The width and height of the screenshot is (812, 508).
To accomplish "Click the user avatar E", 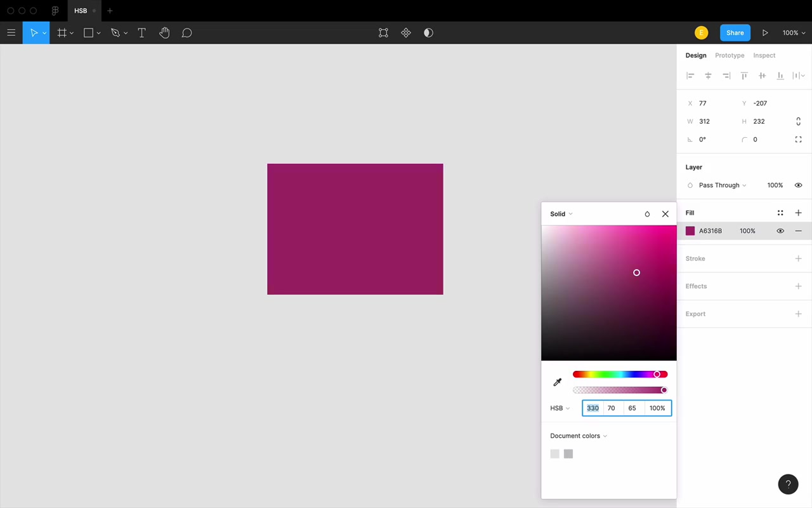I will click(701, 33).
